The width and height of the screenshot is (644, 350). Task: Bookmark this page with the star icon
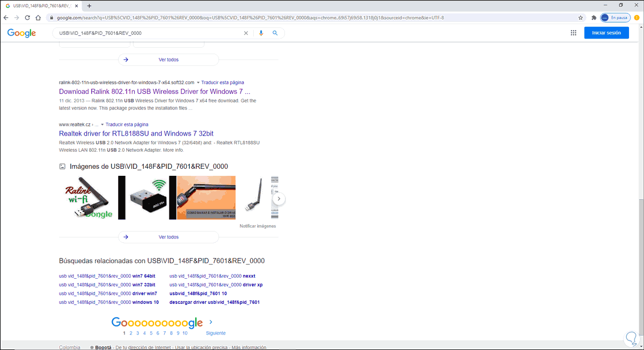[x=581, y=18]
